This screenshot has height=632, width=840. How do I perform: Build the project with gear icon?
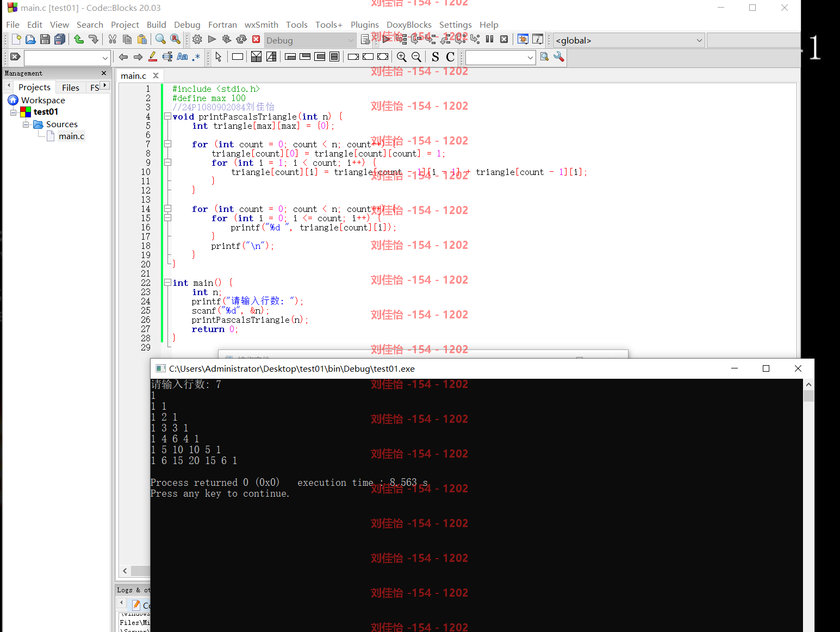(x=197, y=39)
